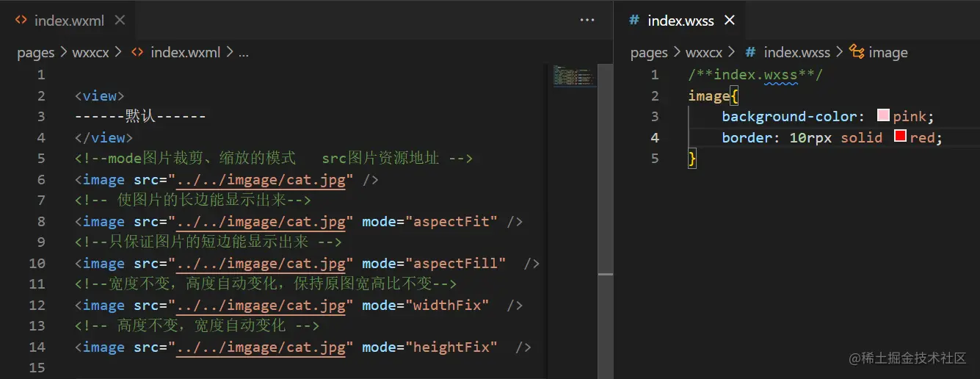Open the cat.jpg path link on line 14
Screen dimensions: 980x379
click(261, 347)
